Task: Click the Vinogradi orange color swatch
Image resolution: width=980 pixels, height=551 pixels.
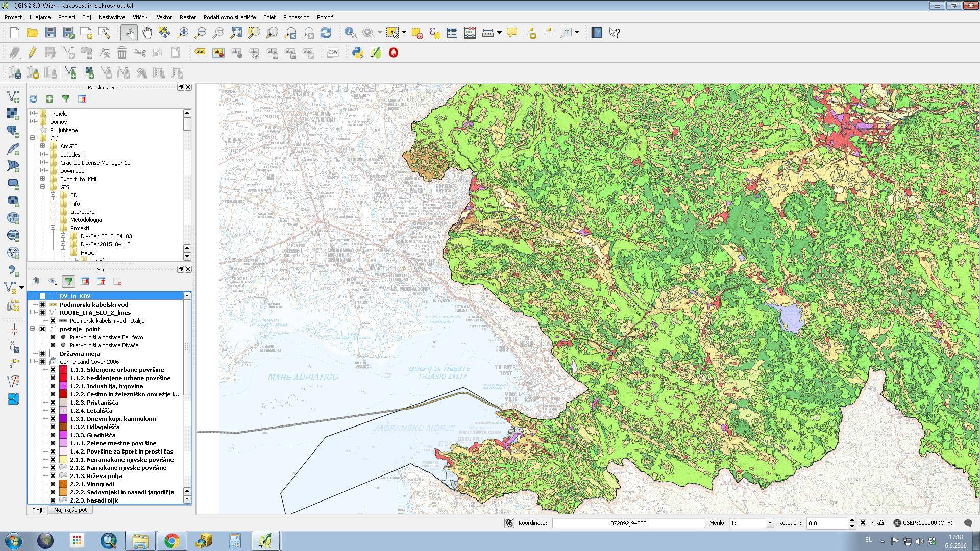Action: coord(63,484)
